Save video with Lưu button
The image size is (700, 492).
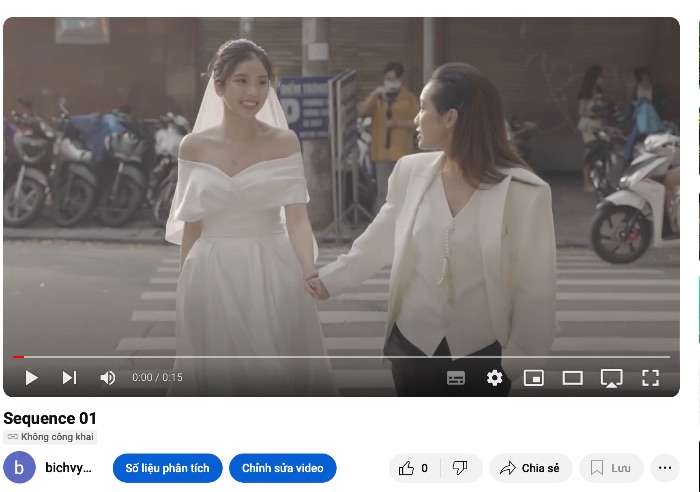pyautogui.click(x=611, y=468)
